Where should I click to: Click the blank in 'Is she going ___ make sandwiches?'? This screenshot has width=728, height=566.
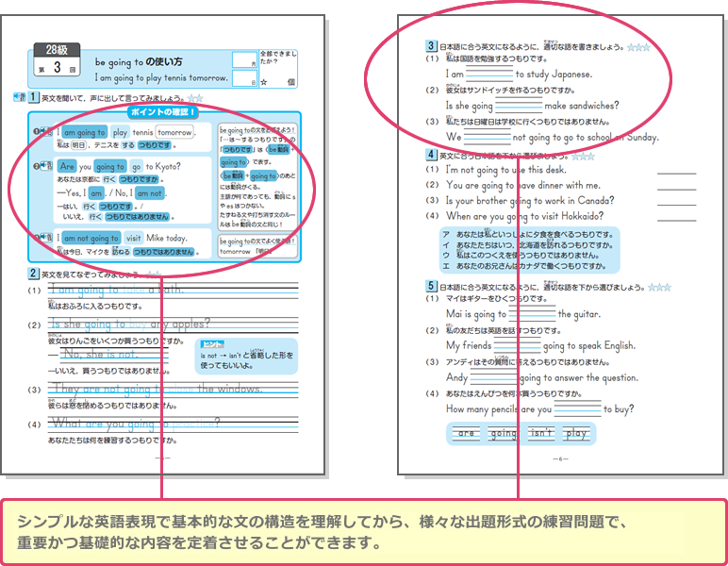click(x=518, y=106)
